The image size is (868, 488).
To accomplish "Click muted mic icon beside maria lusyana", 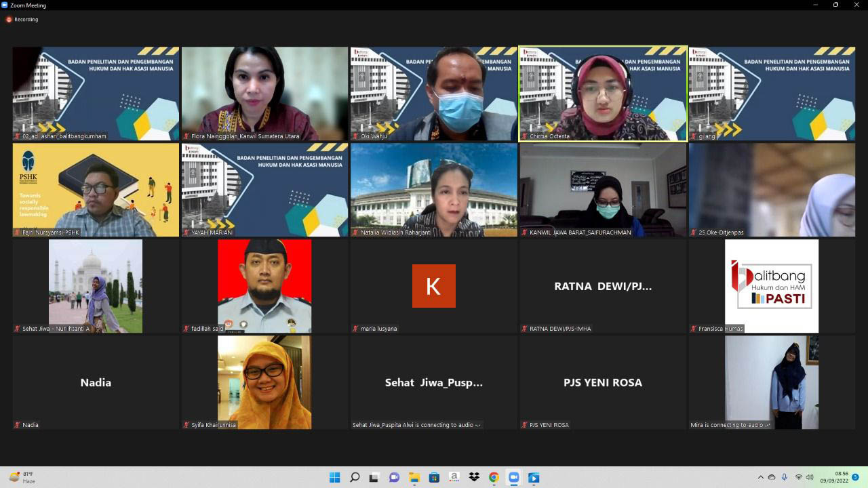I will coord(355,329).
